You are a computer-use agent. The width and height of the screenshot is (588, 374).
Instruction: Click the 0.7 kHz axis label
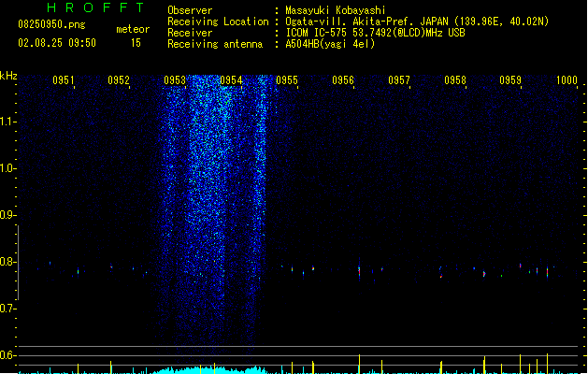(7, 309)
